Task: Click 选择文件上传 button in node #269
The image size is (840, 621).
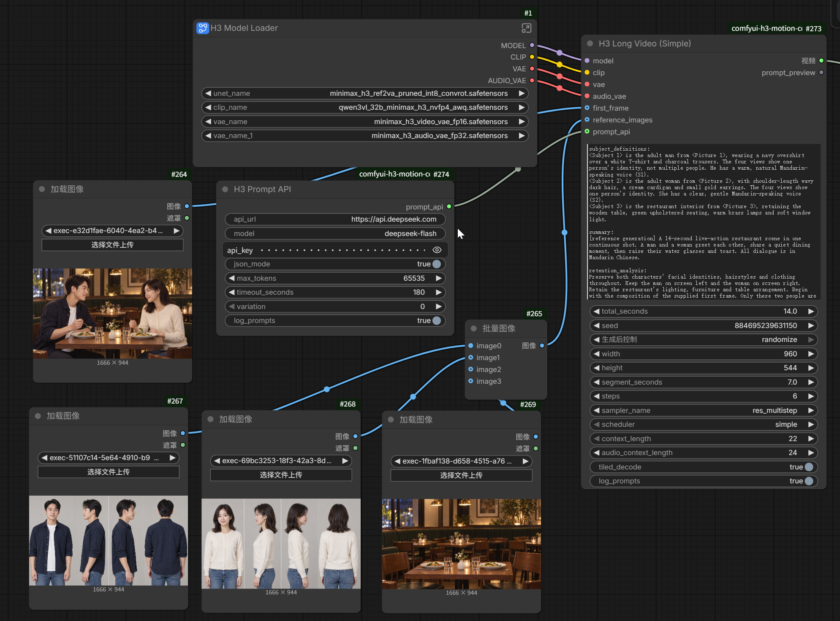Action: coord(461,475)
